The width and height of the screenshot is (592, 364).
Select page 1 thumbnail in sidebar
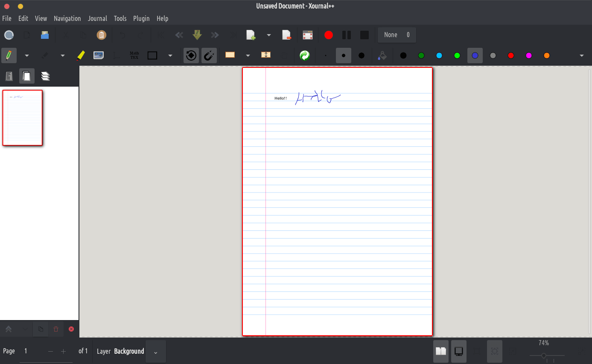(23, 117)
